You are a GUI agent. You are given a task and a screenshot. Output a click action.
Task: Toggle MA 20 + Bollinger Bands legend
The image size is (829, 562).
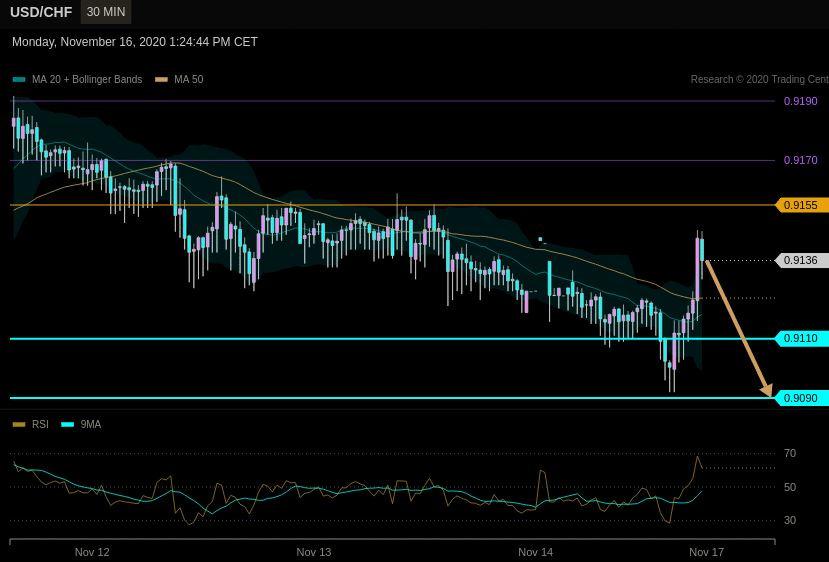78,79
